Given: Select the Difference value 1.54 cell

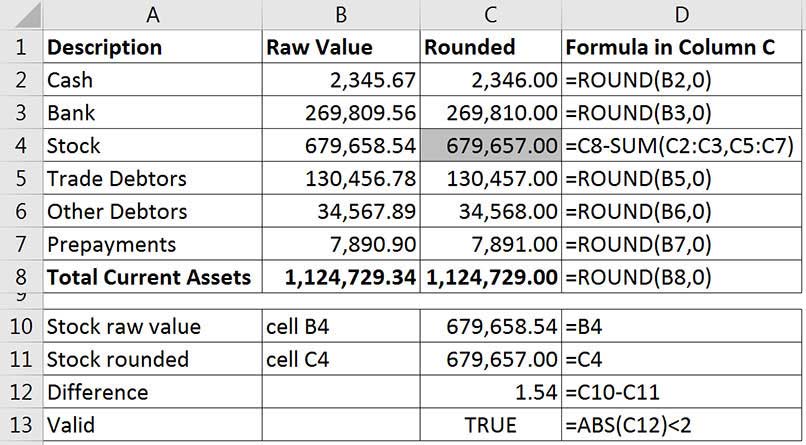Looking at the screenshot, I should (x=491, y=392).
